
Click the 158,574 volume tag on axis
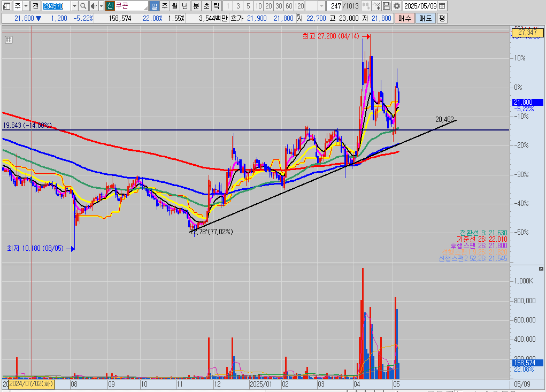[528, 363]
